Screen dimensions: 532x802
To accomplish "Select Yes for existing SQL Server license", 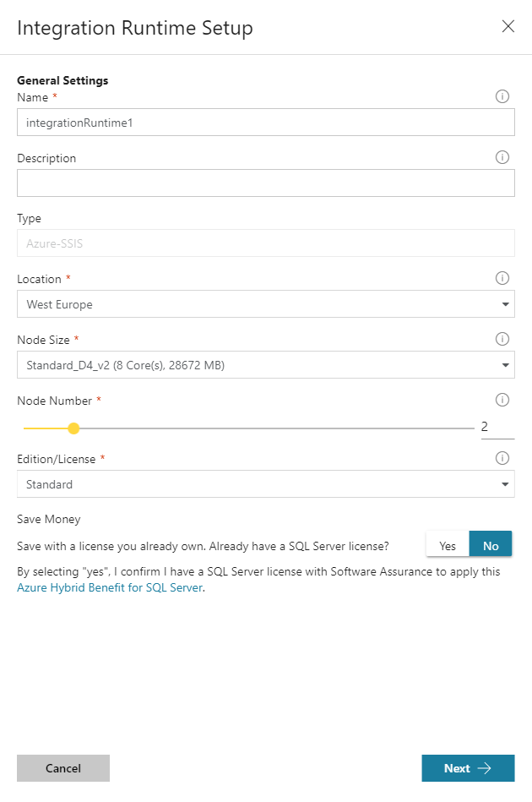I will coord(448,546).
